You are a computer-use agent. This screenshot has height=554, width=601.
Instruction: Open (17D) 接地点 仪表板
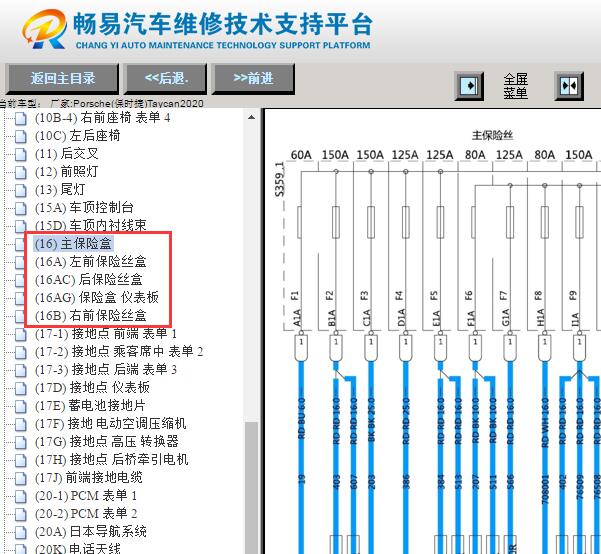coord(92,388)
